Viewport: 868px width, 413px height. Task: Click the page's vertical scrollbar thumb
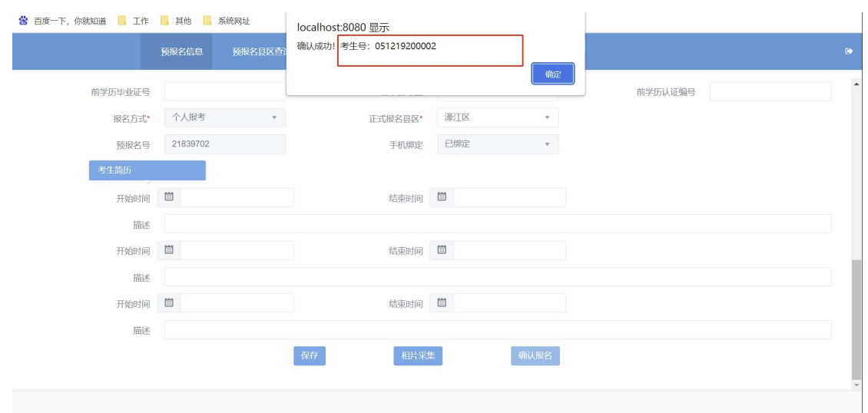(857, 316)
